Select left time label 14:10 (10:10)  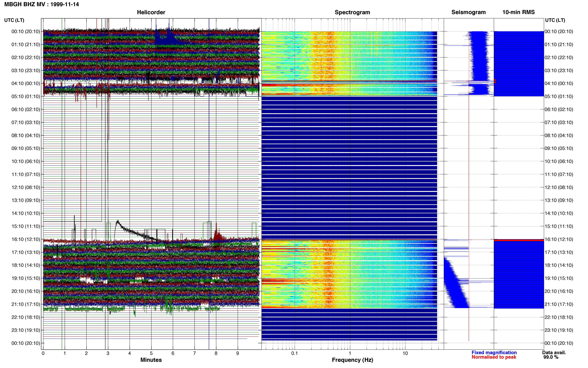(x=26, y=213)
